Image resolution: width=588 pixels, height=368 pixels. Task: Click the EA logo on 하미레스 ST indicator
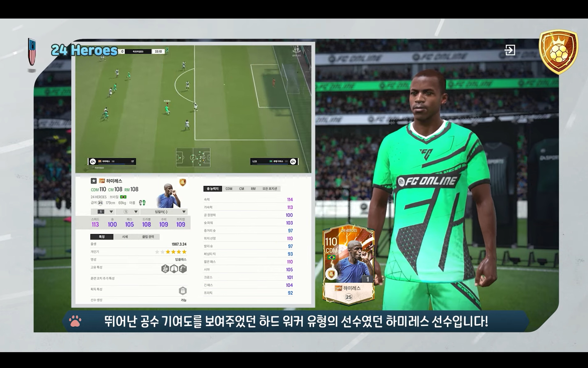(93, 161)
